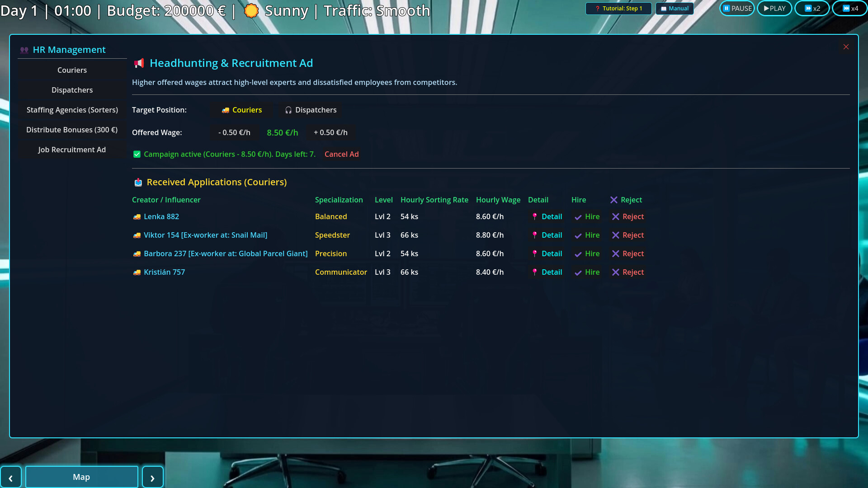Click the X icon in the Reject column header
This screenshot has width=868, height=488.
[613, 200]
